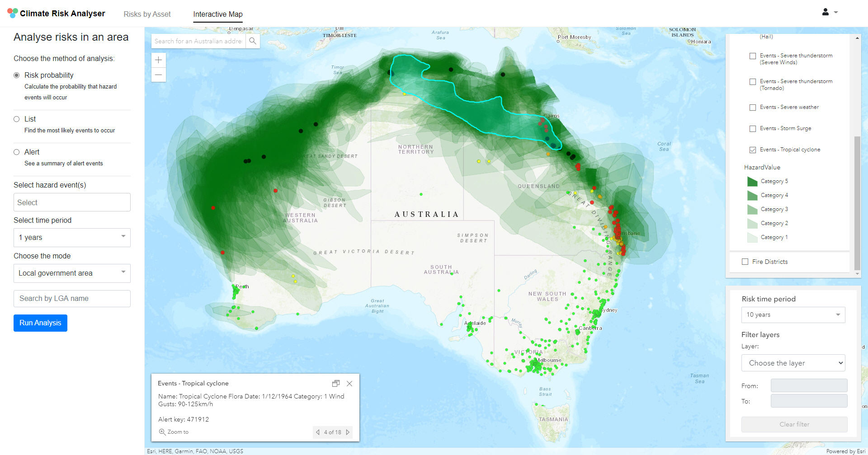The image size is (868, 455).
Task: Open the Select hazard event(s) field
Action: (x=72, y=202)
